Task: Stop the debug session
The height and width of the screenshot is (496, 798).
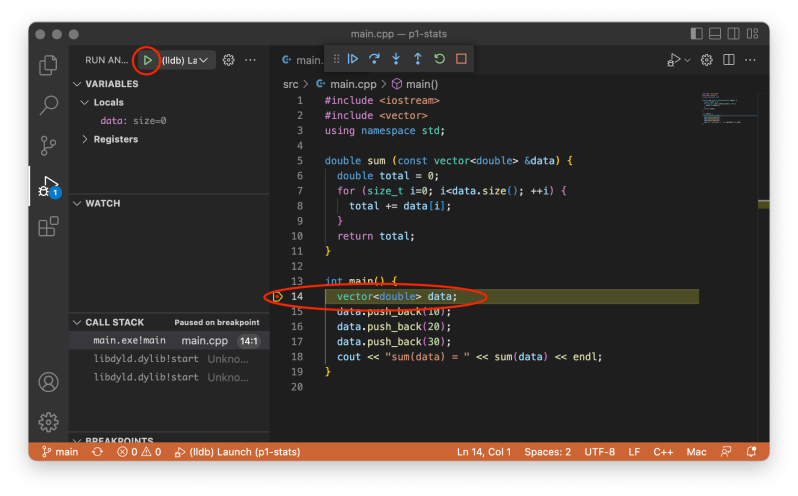Action: coord(461,59)
